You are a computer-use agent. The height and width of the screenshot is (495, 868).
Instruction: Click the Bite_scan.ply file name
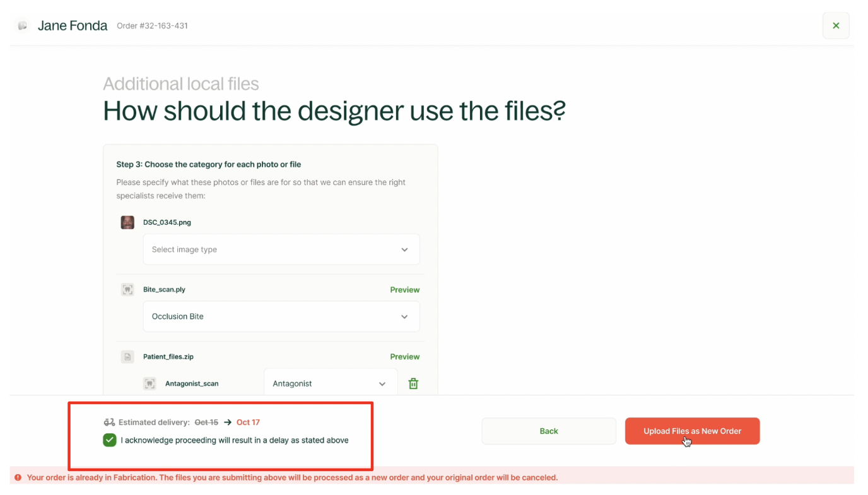click(x=164, y=290)
